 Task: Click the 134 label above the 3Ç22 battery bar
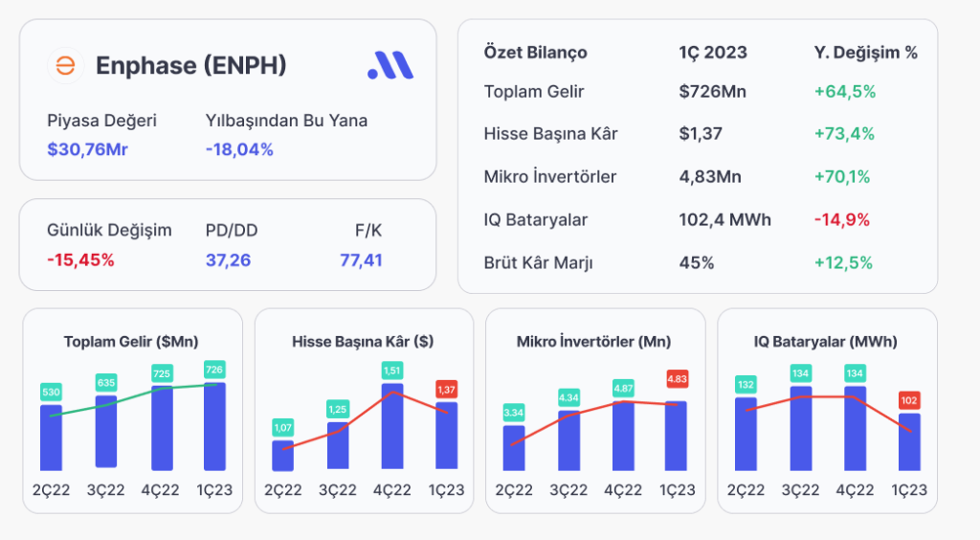click(801, 373)
